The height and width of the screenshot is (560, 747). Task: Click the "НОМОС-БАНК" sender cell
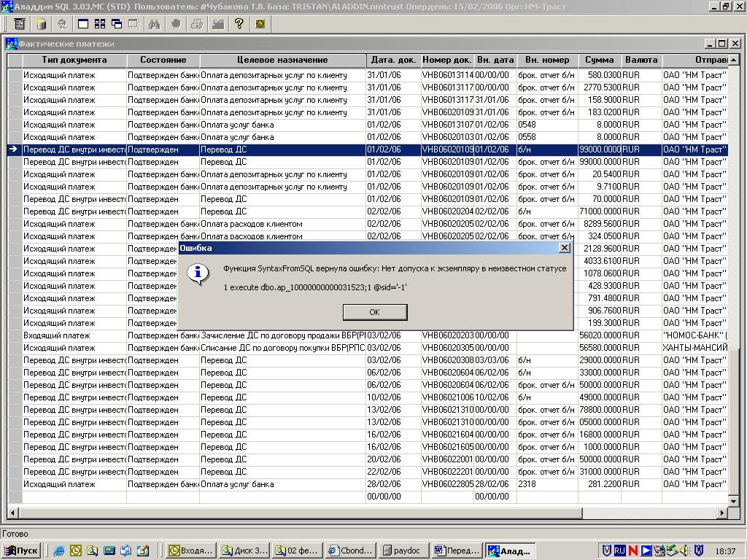pos(695,335)
